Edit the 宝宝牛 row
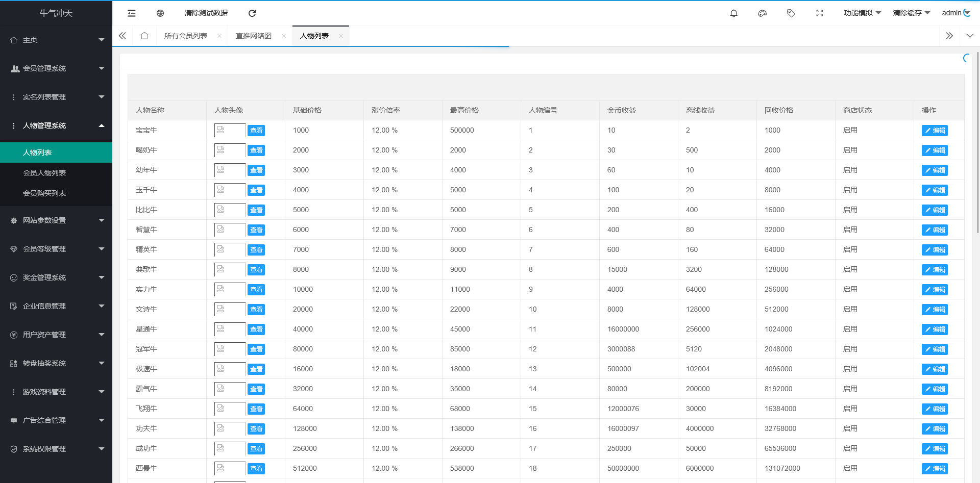980x483 pixels. (935, 131)
